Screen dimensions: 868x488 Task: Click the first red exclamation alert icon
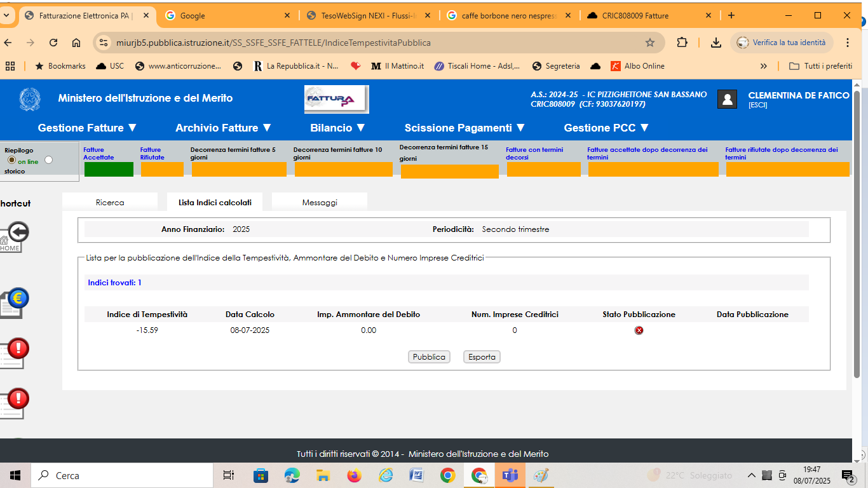[17, 350]
